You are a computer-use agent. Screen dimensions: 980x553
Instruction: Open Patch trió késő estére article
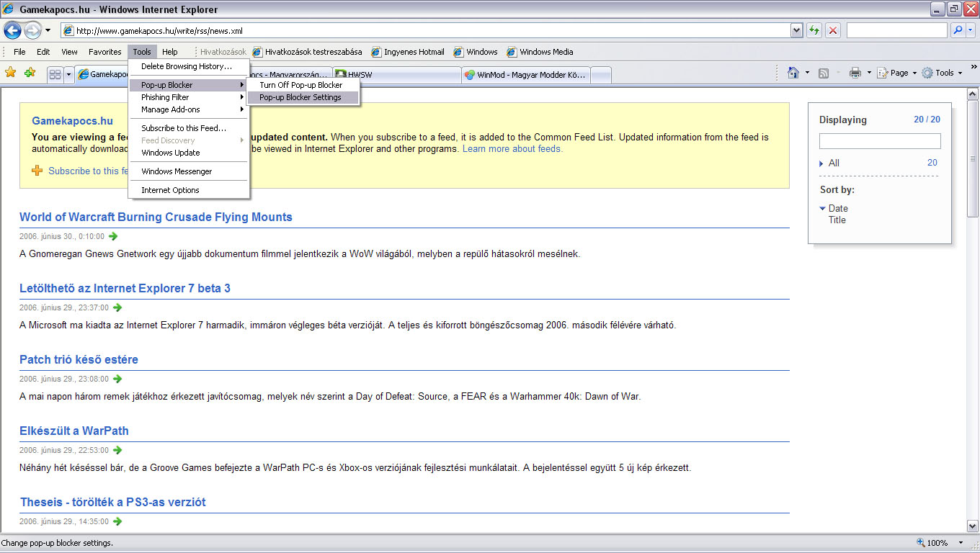[79, 359]
